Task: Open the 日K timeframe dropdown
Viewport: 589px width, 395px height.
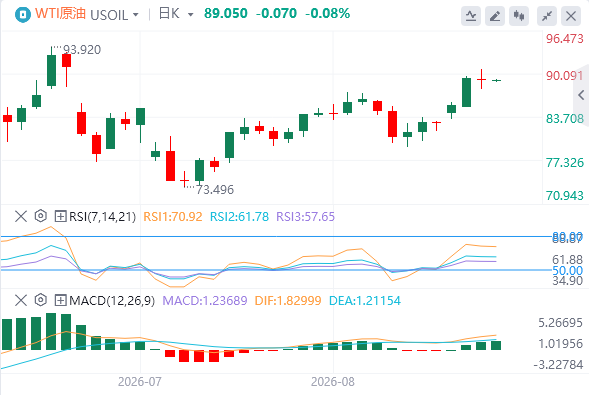Action: (176, 14)
